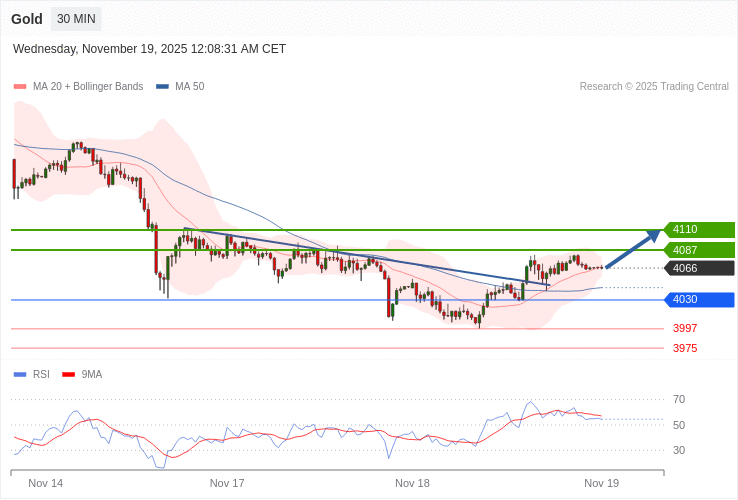738x500 pixels.
Task: Click the 3975 support level label
Action: (x=685, y=348)
